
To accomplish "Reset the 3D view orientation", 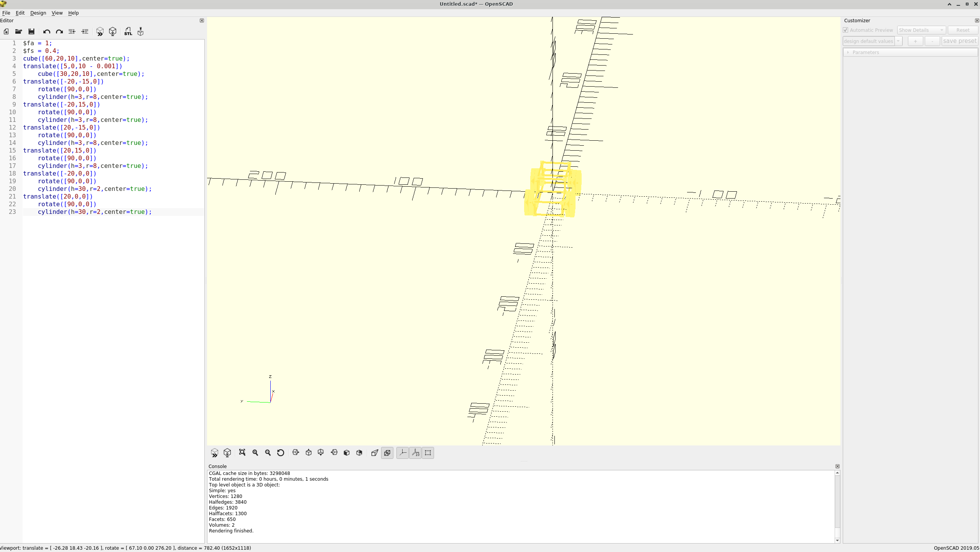I will pos(281,453).
